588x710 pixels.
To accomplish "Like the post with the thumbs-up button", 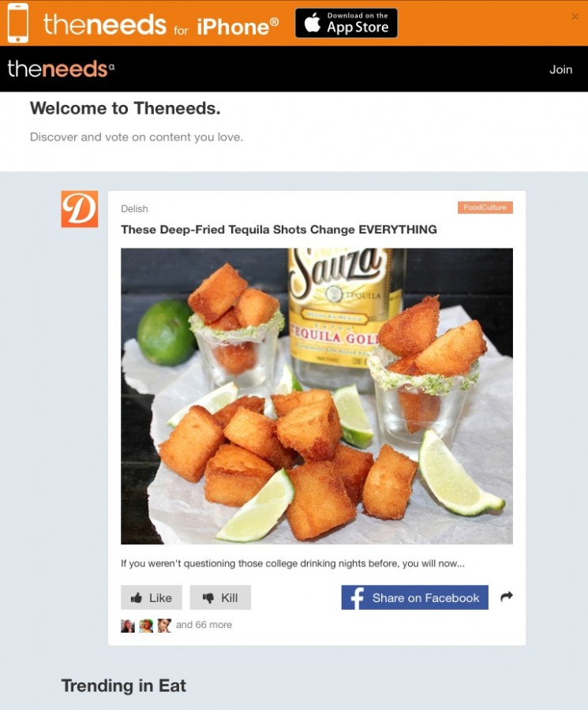I will click(x=152, y=598).
